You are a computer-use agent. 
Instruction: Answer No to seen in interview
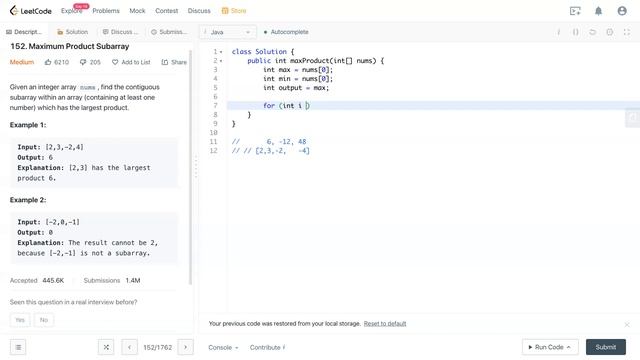pyautogui.click(x=44, y=320)
